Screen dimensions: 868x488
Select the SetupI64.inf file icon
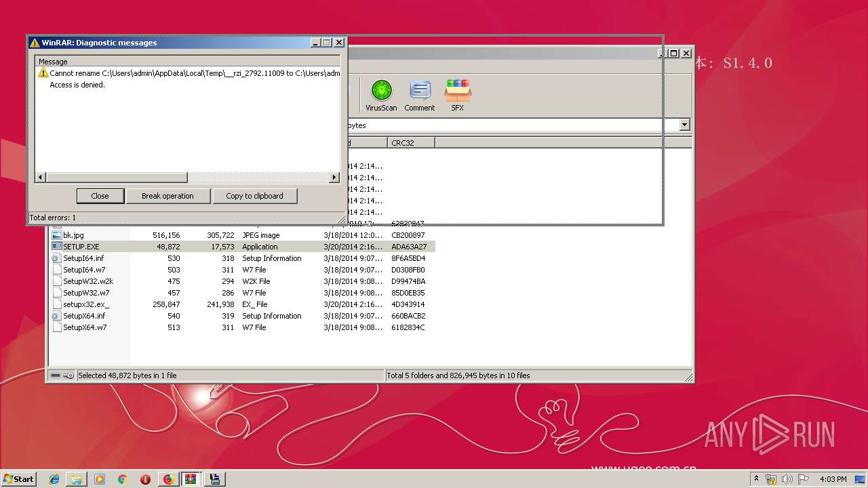click(57, 258)
